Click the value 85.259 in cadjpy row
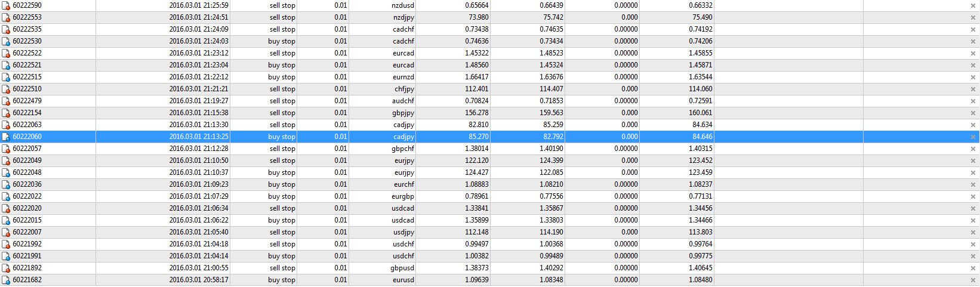 pos(551,125)
